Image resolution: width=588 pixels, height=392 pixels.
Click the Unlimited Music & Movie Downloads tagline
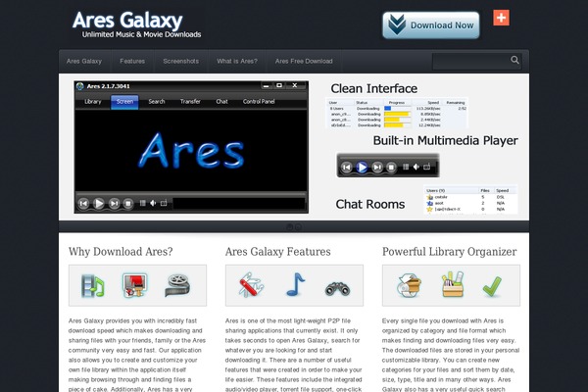coord(141,34)
